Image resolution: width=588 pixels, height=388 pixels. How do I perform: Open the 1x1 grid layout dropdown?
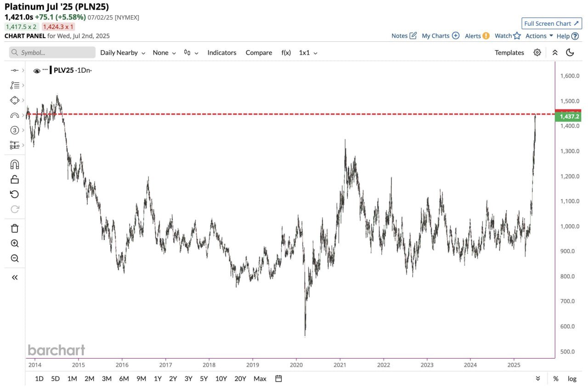[308, 52]
